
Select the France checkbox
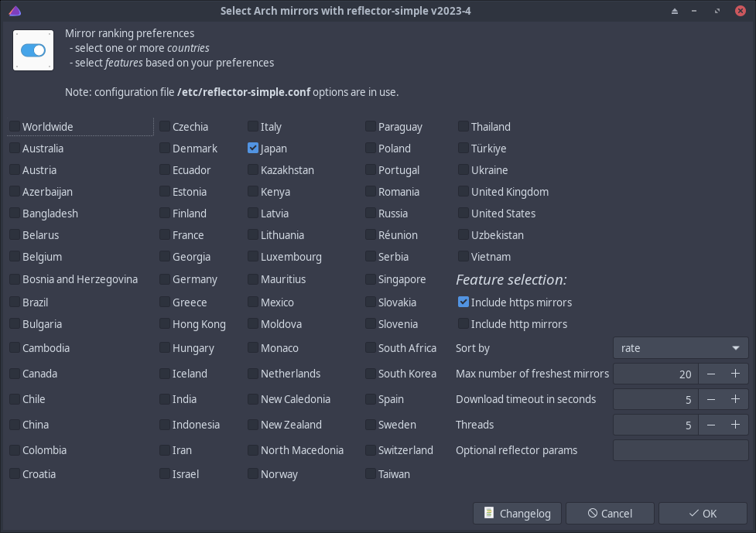165,234
